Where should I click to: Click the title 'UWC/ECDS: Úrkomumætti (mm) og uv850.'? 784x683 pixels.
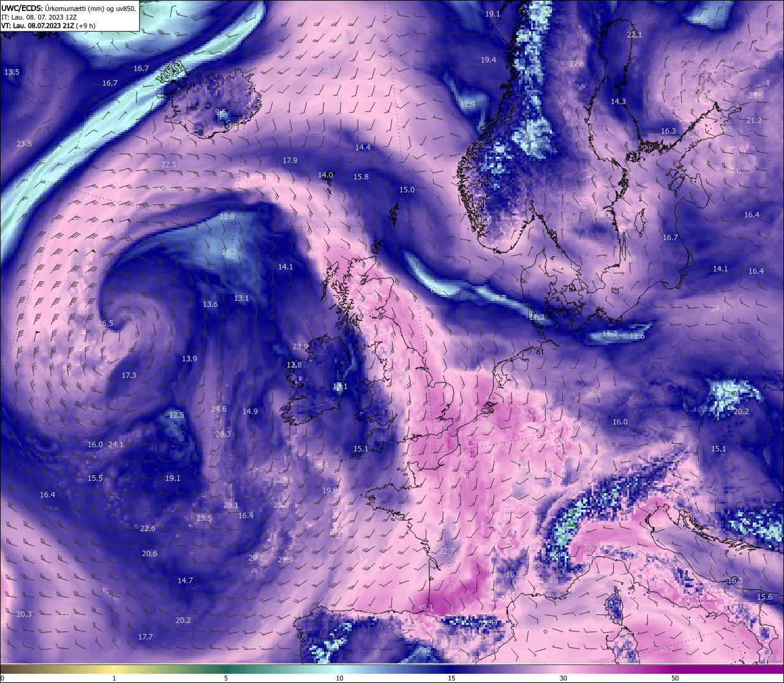(x=69, y=8)
